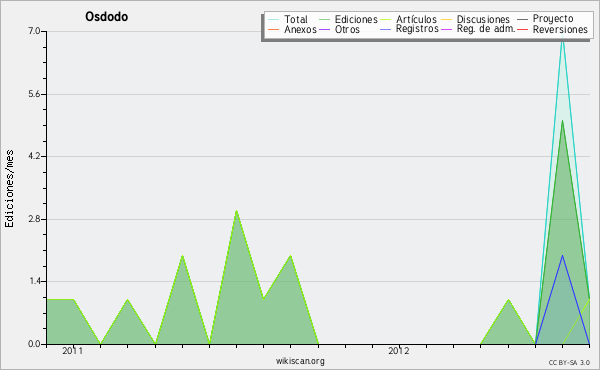The width and height of the screenshot is (600, 370).
Task: Select the "Proyecto" legend entry
Action: point(553,19)
